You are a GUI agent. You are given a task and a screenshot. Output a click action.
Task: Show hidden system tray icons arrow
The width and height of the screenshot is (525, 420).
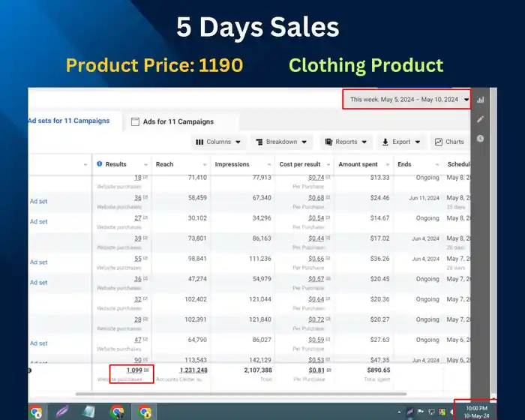point(399,412)
